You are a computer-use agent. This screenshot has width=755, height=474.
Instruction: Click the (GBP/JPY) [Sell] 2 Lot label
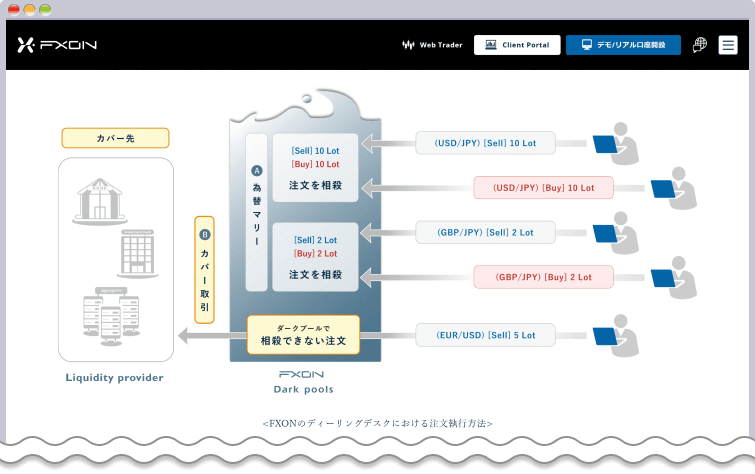click(485, 232)
